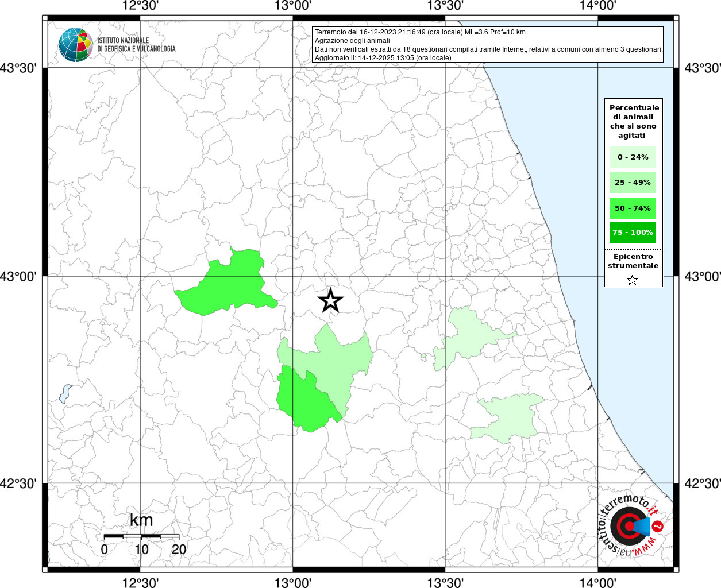Click the 'Istituto Nazionale di Geofisica e Vulcanologia' text
721x588 pixels.
coord(136,45)
